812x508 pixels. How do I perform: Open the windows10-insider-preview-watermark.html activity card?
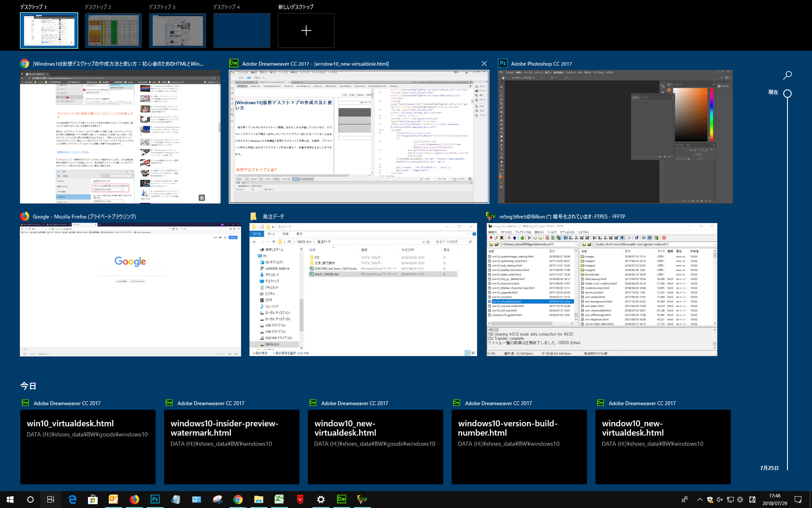click(x=232, y=447)
